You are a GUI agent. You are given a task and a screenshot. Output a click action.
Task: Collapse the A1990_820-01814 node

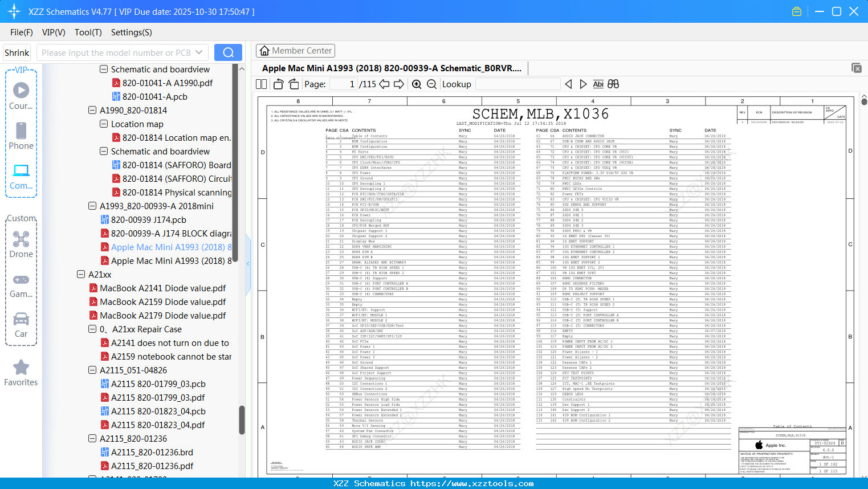[92, 111]
